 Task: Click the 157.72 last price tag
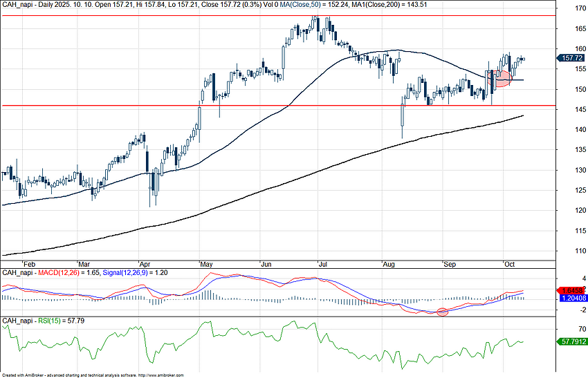573,59
